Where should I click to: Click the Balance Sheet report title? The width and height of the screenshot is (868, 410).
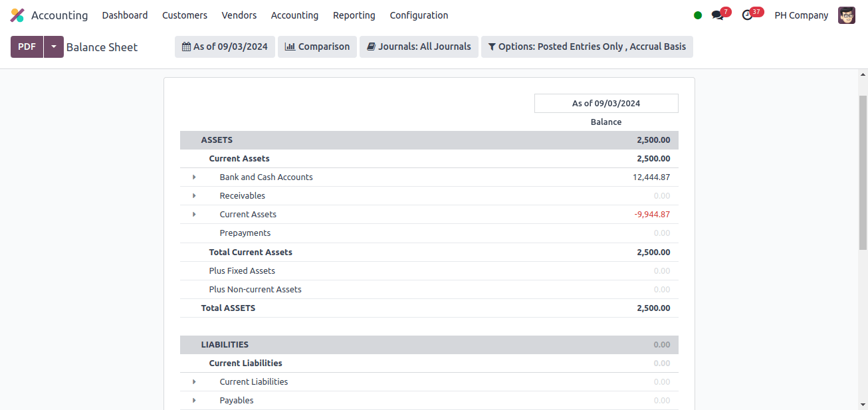[x=102, y=47]
